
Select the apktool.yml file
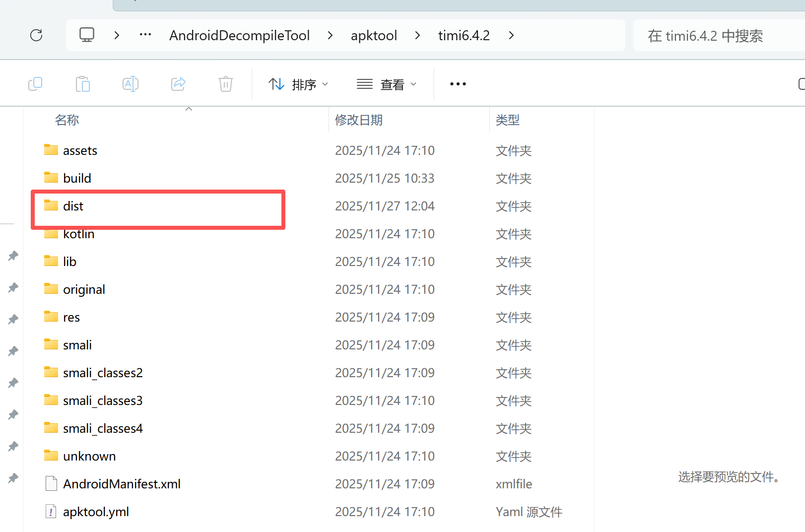pyautogui.click(x=96, y=512)
